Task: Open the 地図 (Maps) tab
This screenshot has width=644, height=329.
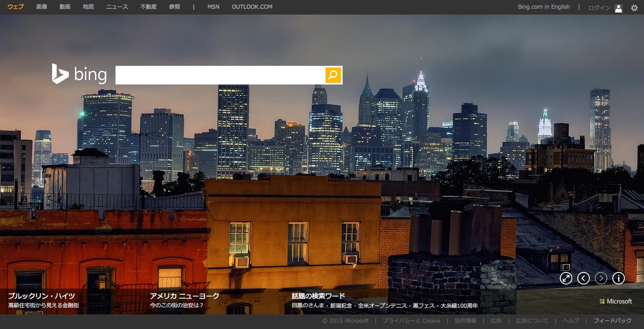Action: click(x=88, y=7)
